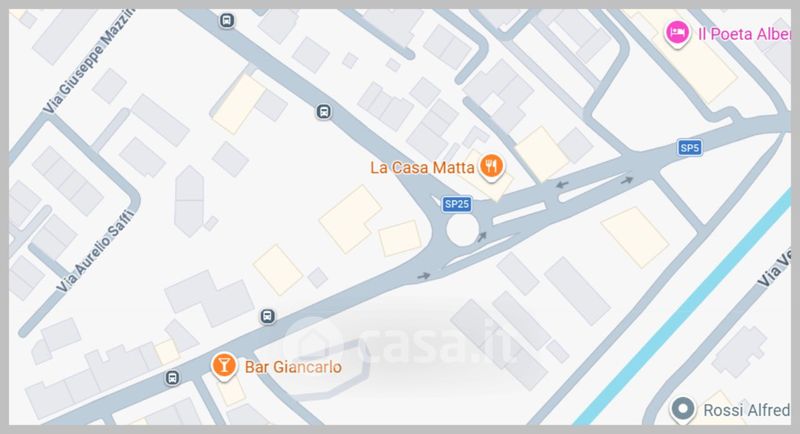This screenshot has height=434, width=800.
Task: Select the bus stop icon beside Bar Giancarlo pin
Action: (172, 378)
